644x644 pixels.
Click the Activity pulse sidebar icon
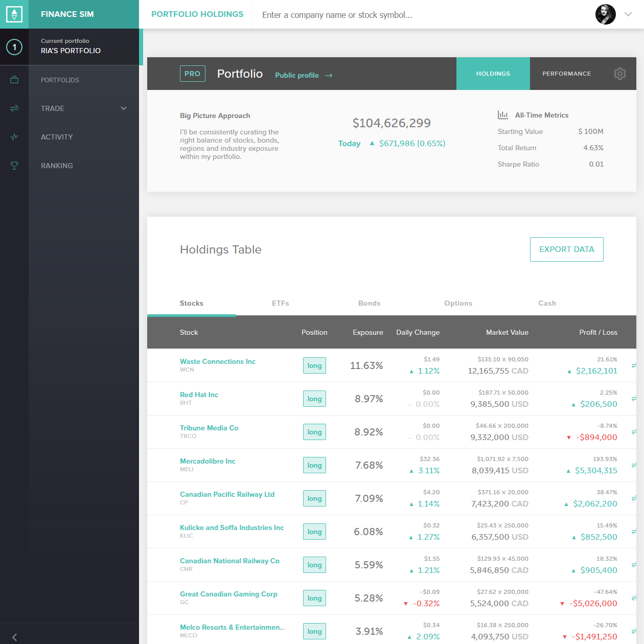coord(14,137)
